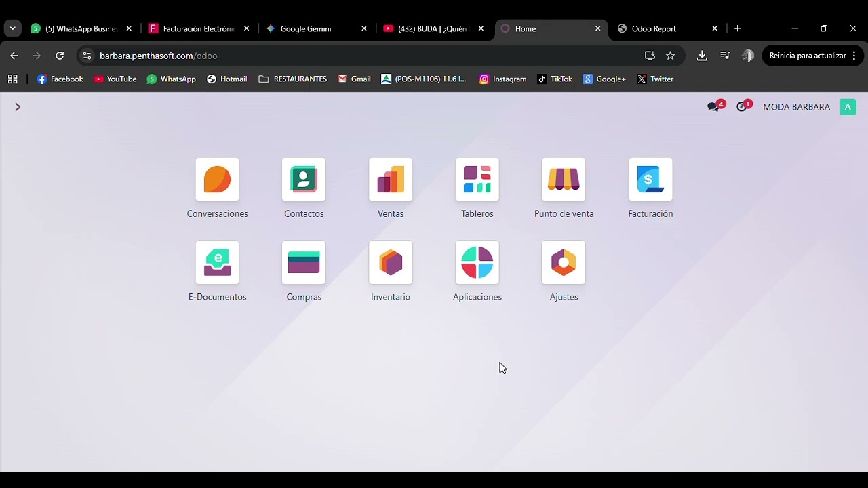Open the Facebook bookmark
The image size is (868, 488).
pos(60,79)
